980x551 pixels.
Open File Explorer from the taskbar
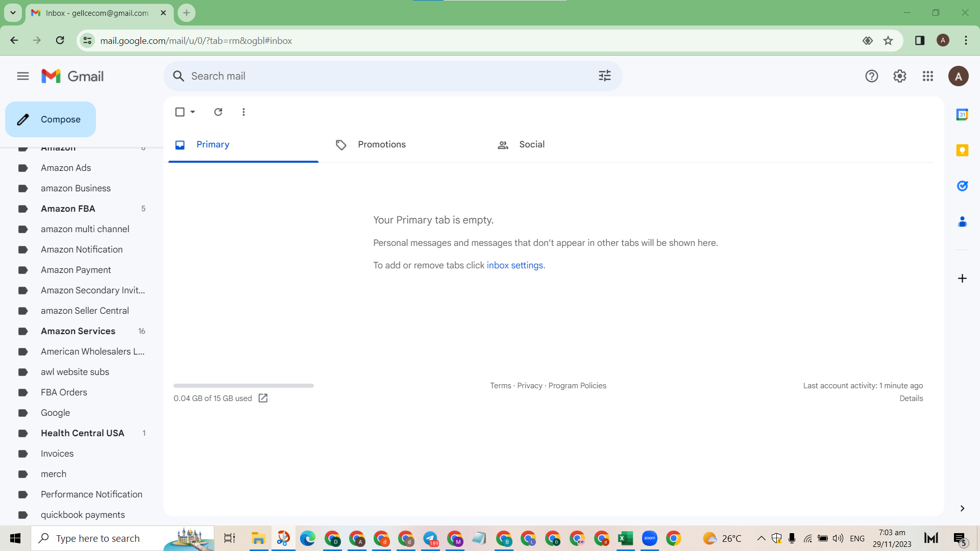(258, 538)
